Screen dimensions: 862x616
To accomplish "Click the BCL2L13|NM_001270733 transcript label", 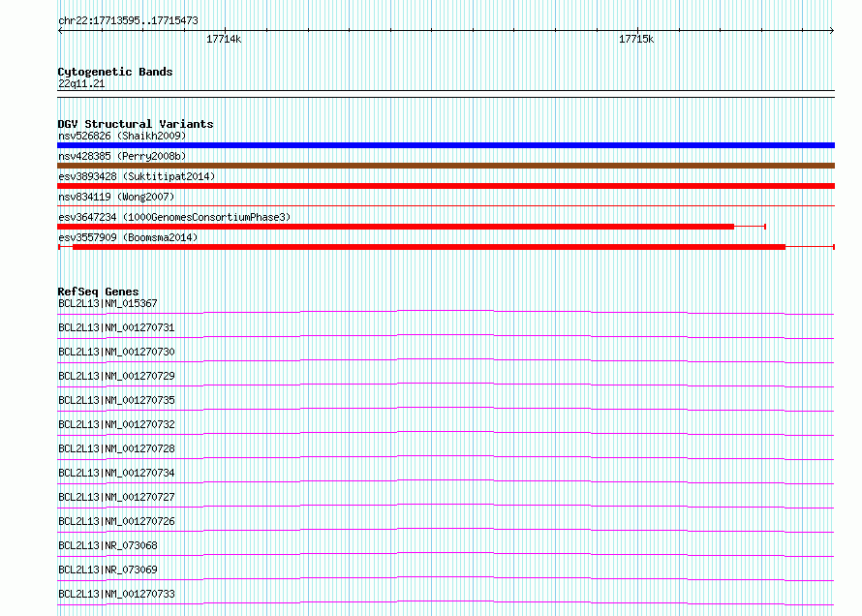I will [x=116, y=594].
